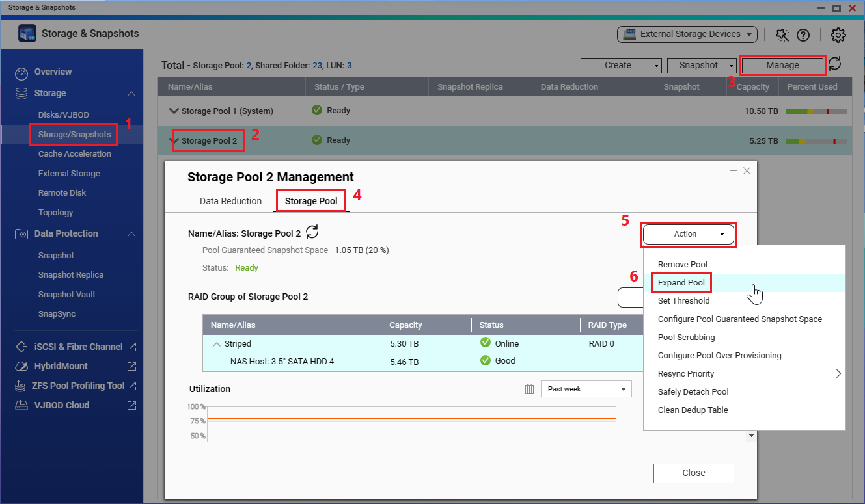
Task: Open Remote Disk in sidebar
Action: pos(62,192)
